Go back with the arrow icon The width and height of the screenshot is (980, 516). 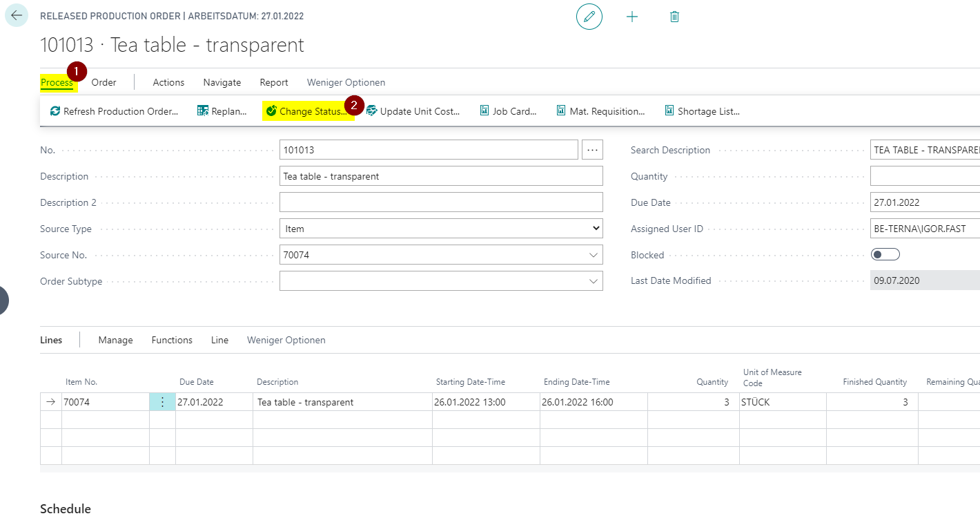point(17,15)
